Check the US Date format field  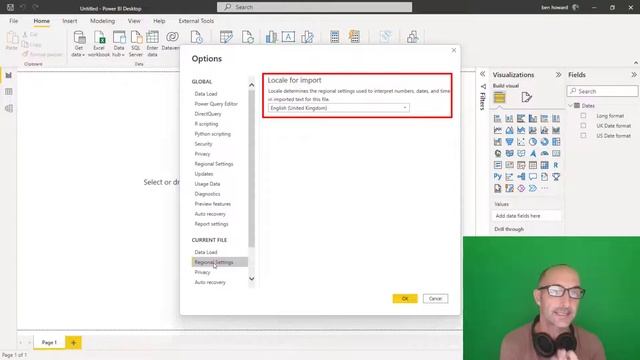click(x=583, y=136)
